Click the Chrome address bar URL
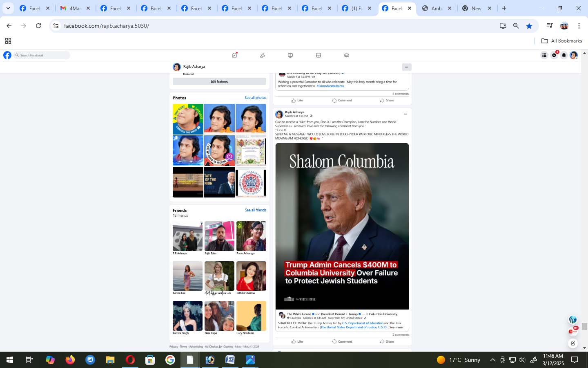Screen dimensions: 588x368 click(x=107, y=26)
